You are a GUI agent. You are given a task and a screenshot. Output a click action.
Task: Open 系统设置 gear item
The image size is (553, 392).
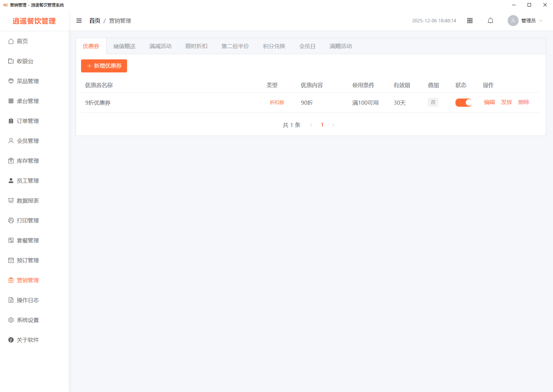click(27, 320)
